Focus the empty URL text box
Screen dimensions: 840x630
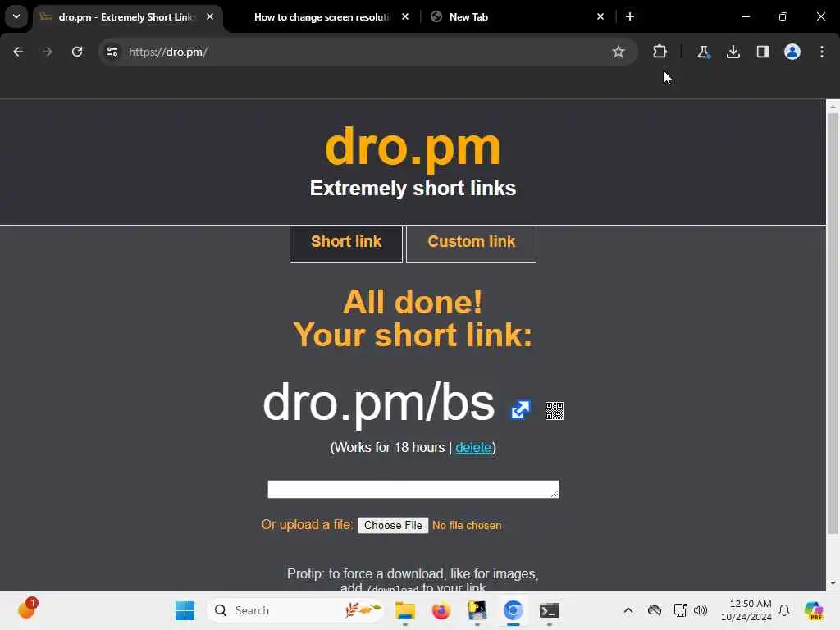coord(413,489)
